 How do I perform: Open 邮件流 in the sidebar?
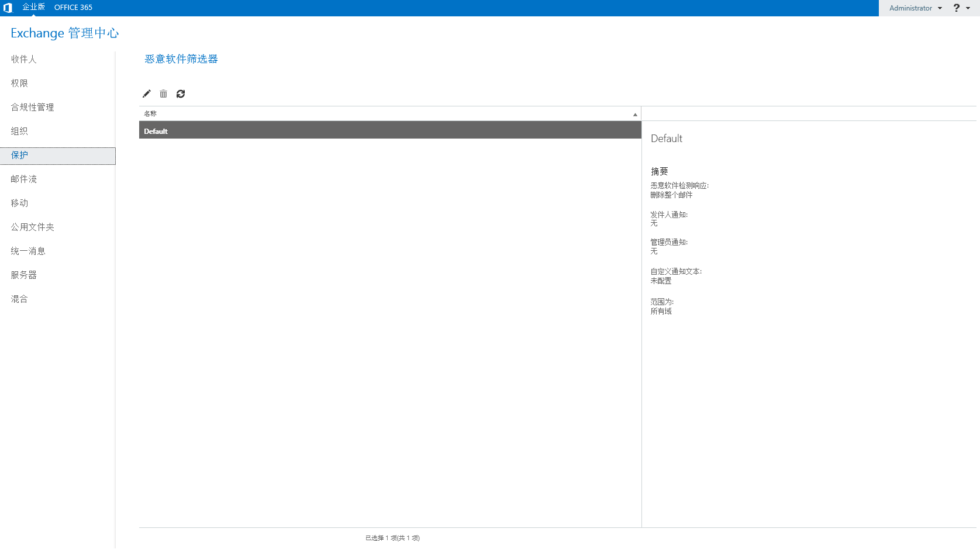23,179
